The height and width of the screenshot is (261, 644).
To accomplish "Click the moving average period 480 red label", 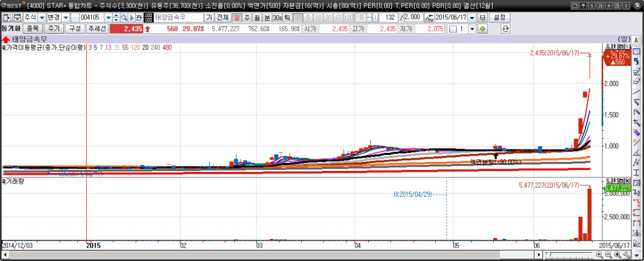I will pos(167,48).
